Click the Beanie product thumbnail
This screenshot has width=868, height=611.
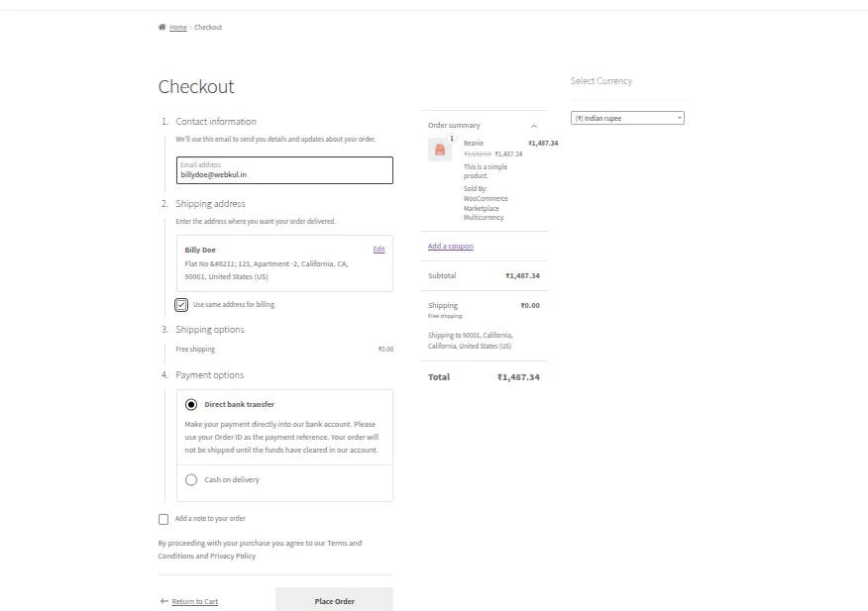(x=440, y=150)
